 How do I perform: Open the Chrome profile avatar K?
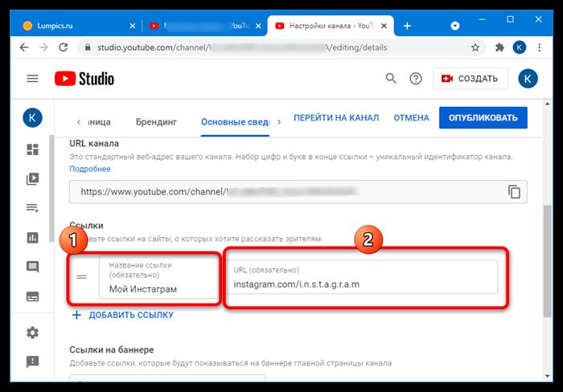pyautogui.click(x=520, y=47)
